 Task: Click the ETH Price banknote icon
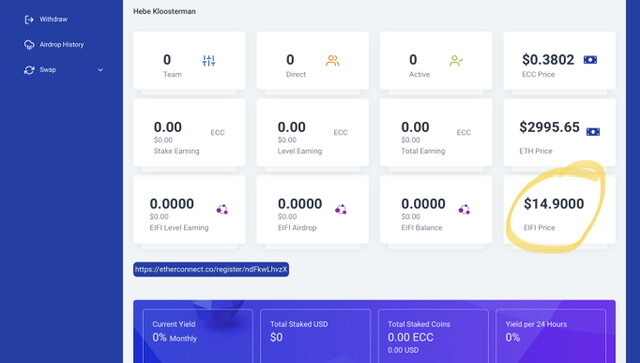[x=593, y=132]
